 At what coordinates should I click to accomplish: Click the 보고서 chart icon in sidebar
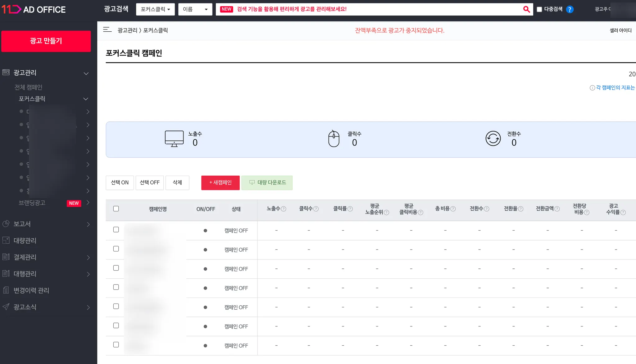click(6, 224)
